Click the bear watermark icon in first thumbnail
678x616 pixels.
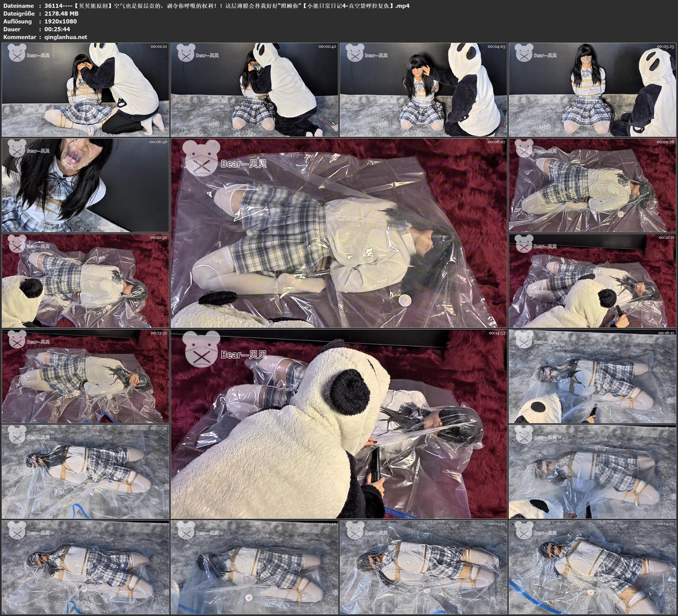[x=18, y=53]
